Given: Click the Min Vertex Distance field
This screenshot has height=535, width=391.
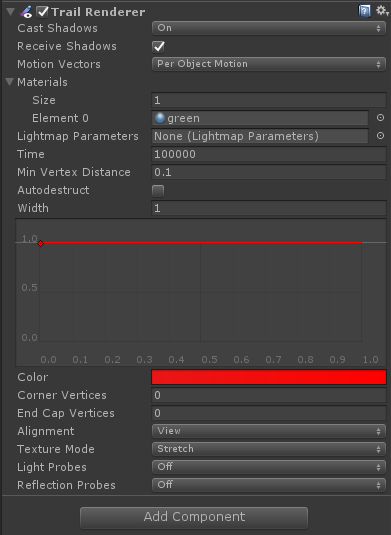Looking at the screenshot, I should (x=269, y=172).
